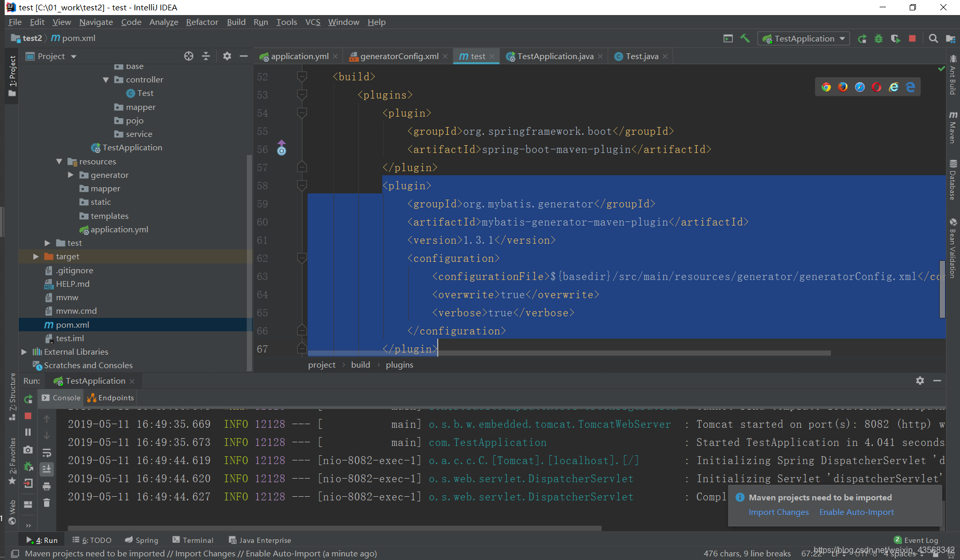Switch to application.yml editor tab
Viewport: 960px width, 560px height.
pos(299,56)
